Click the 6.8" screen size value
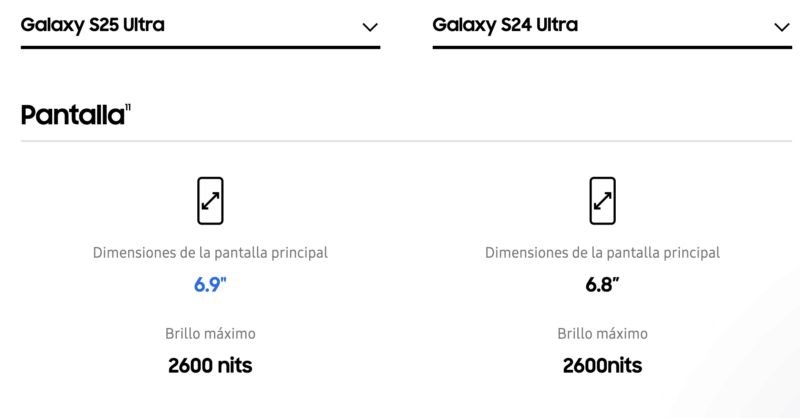 pos(603,284)
